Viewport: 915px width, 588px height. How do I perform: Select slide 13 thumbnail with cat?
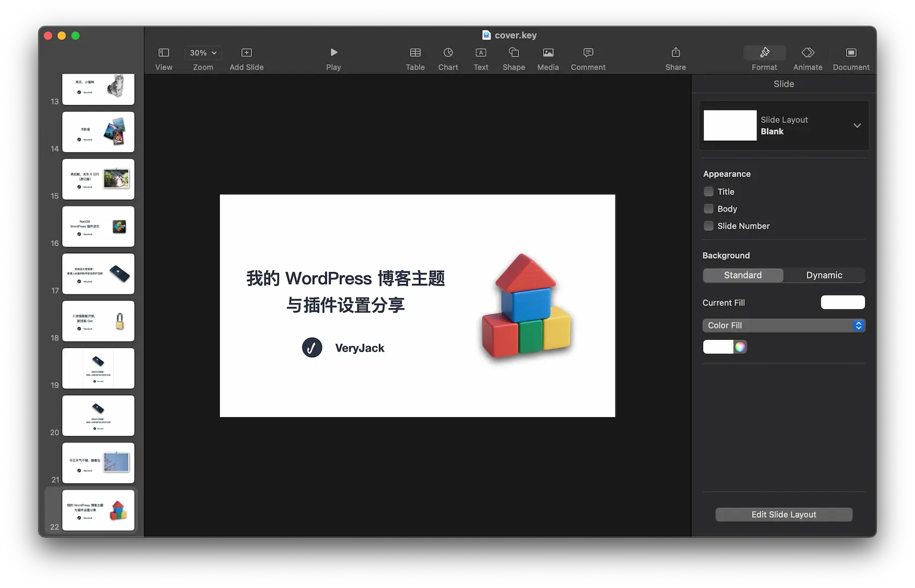(x=98, y=89)
